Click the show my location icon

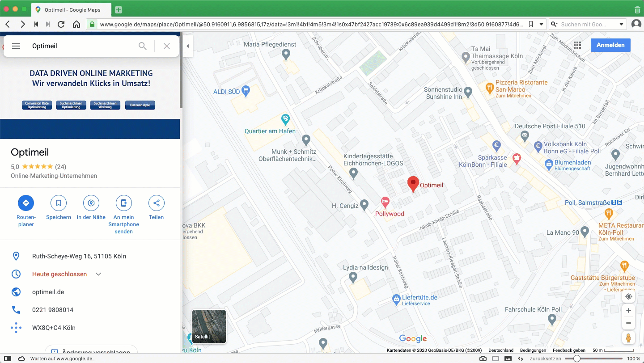click(628, 296)
